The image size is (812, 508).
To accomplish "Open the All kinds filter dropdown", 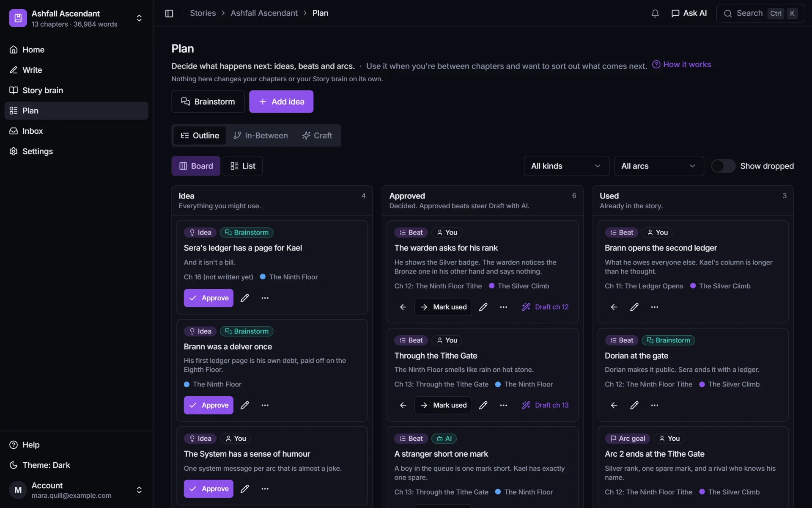I will [x=566, y=166].
